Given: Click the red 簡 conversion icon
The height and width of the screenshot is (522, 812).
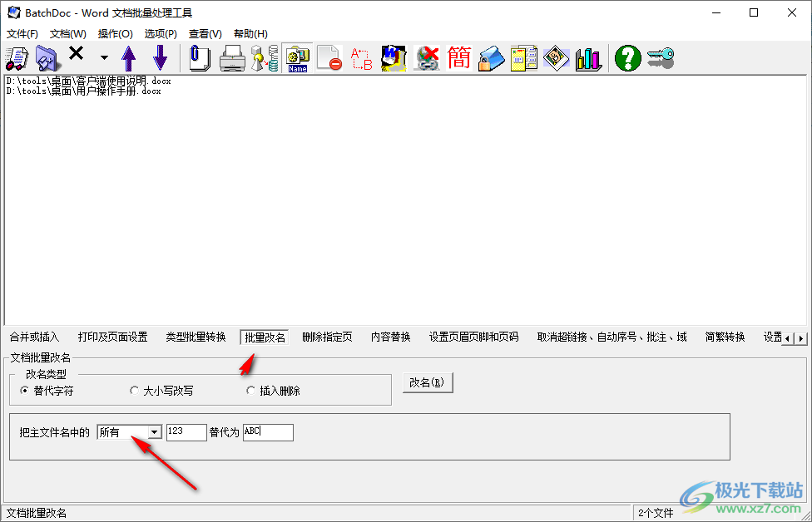Looking at the screenshot, I should click(x=459, y=58).
